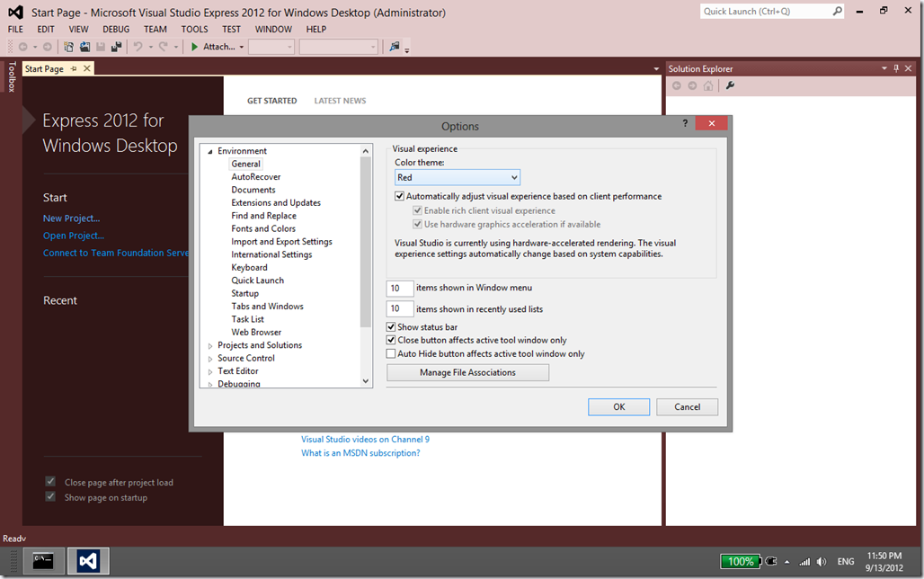This screenshot has width=924, height=579.
Task: Switch to LATEST NEWS tab
Action: click(x=340, y=101)
